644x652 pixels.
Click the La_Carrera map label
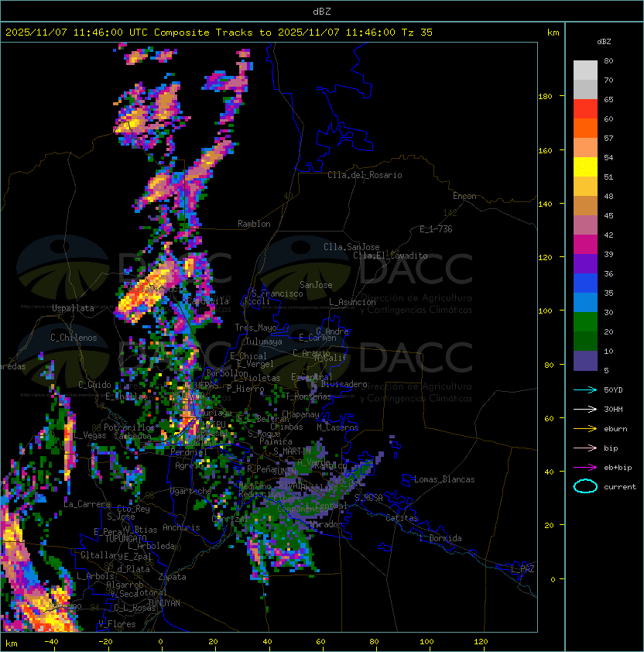coord(87,504)
